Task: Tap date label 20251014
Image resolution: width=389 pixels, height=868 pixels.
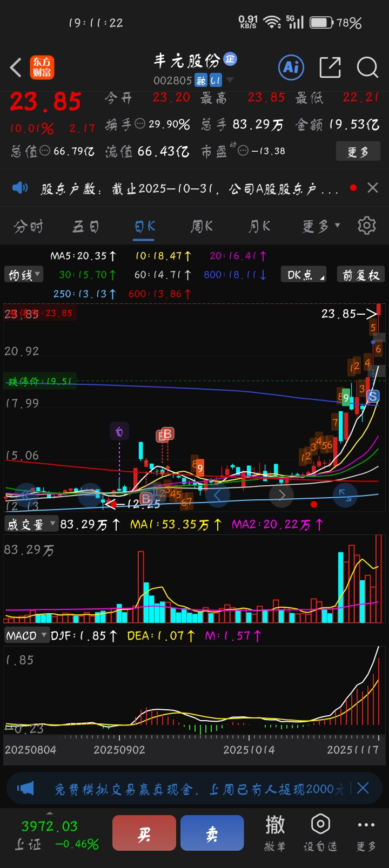Action: 249,750
